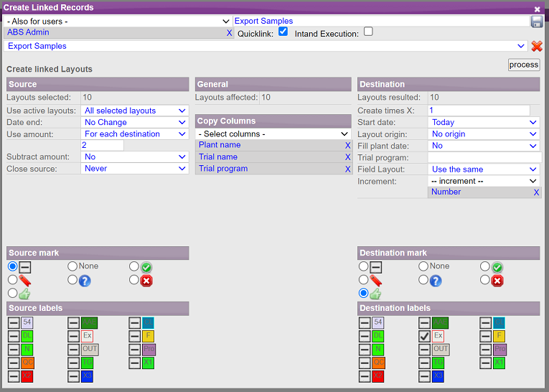
Task: Click teal CL destination label swatch
Action: 499,322
